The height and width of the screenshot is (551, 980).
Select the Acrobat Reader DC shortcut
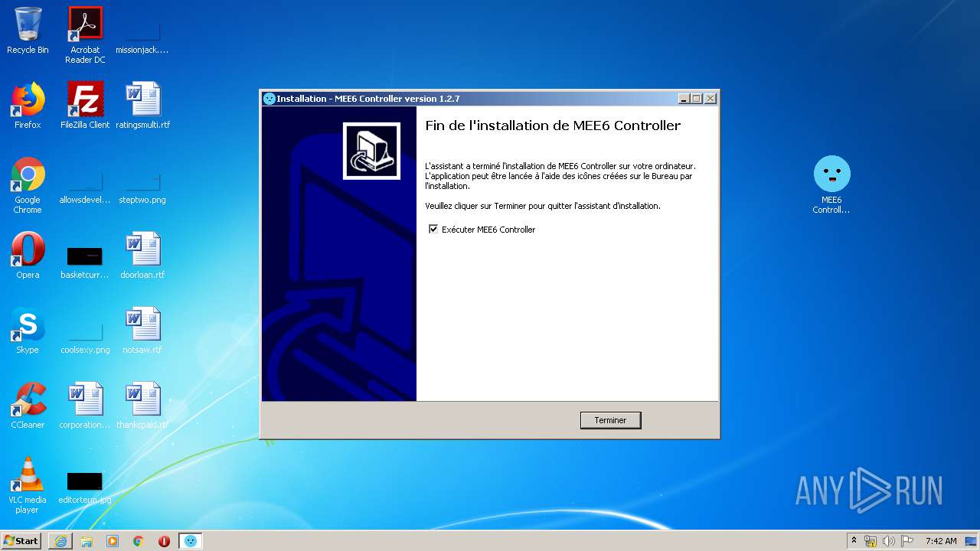pyautogui.click(x=85, y=35)
